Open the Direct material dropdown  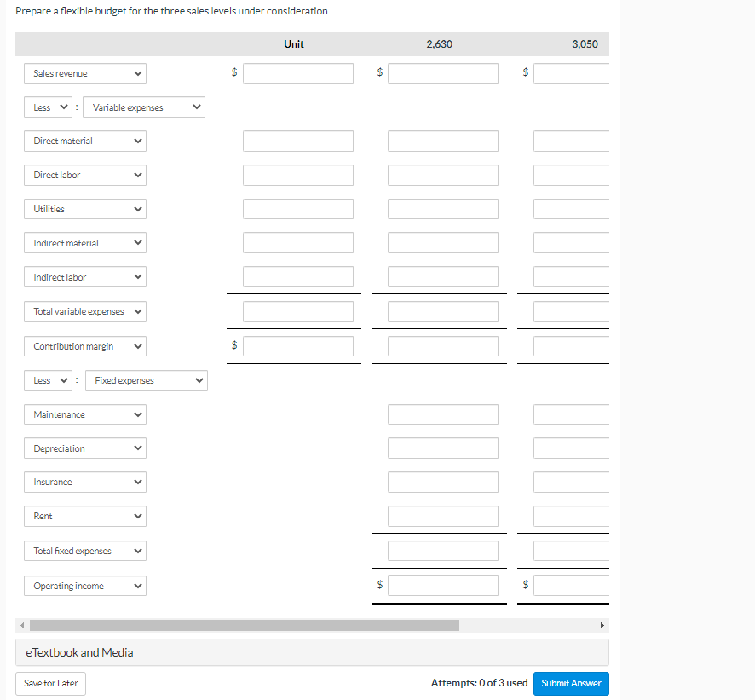tap(85, 142)
